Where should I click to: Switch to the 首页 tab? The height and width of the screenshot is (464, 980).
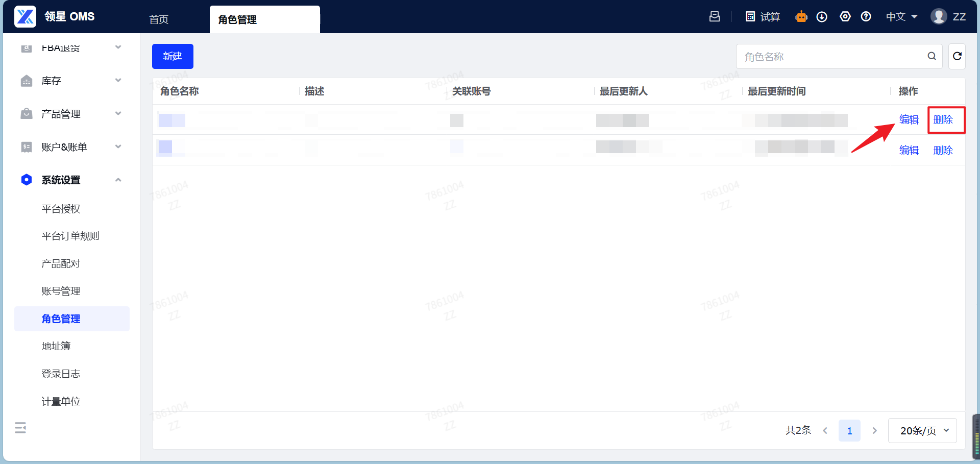point(159,19)
